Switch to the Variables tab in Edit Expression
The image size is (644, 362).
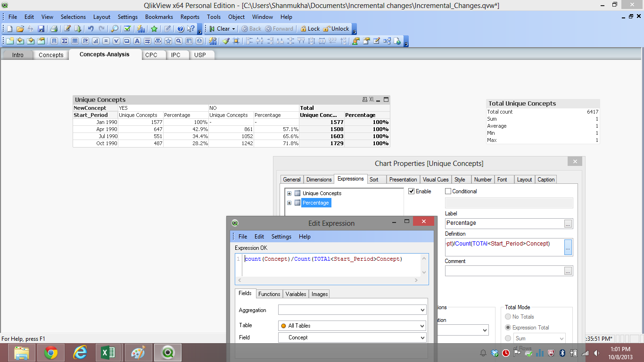[x=296, y=294]
